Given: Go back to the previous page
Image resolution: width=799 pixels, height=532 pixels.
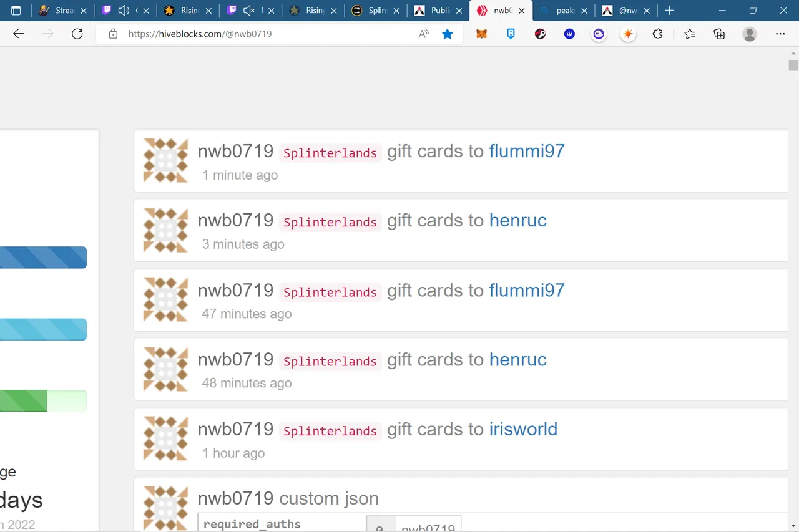Looking at the screenshot, I should [19, 34].
